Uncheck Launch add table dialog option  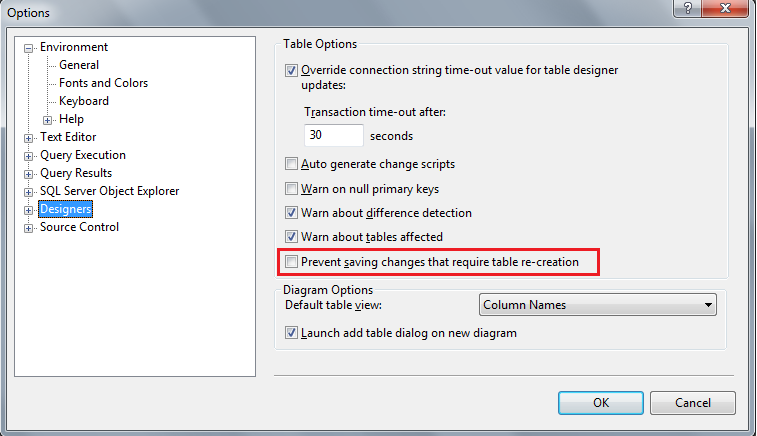(x=291, y=333)
